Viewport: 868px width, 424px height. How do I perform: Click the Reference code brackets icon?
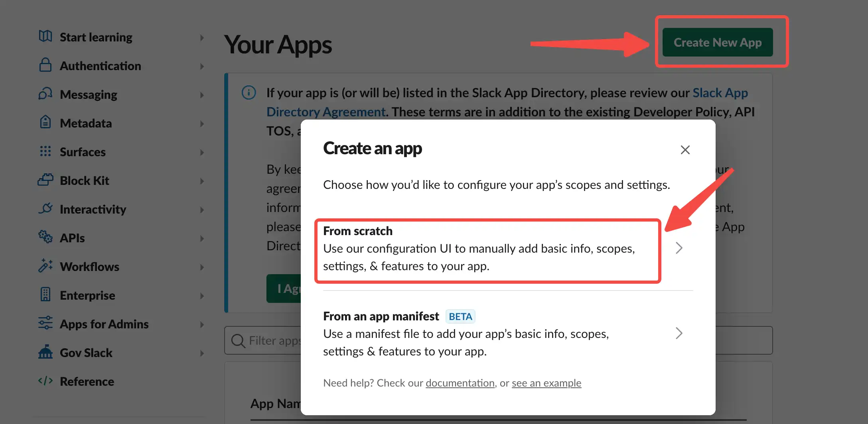[x=45, y=381]
